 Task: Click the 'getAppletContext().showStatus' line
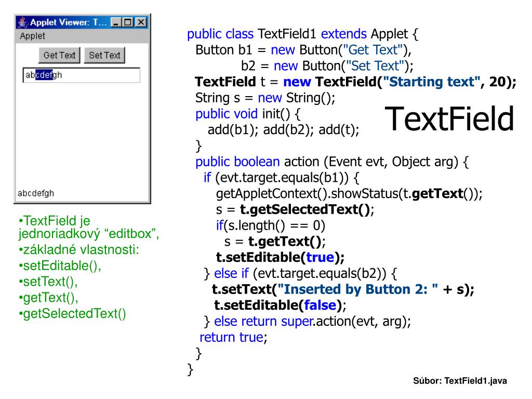(349, 193)
